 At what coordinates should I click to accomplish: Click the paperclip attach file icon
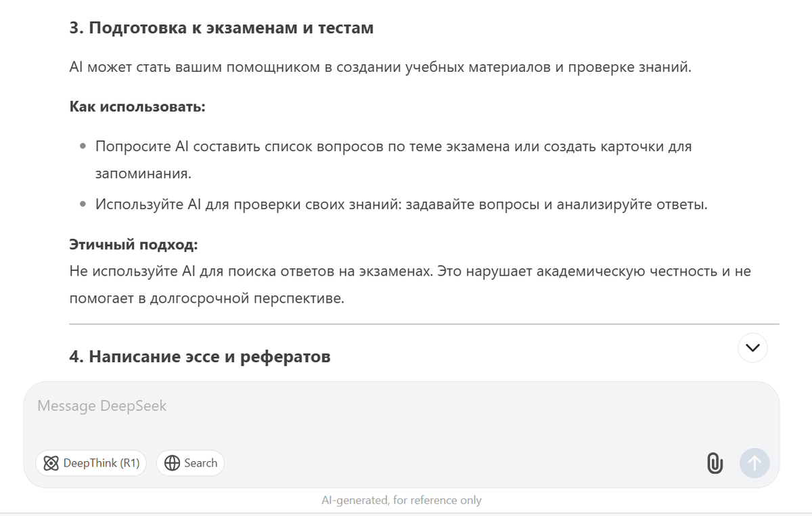(715, 463)
